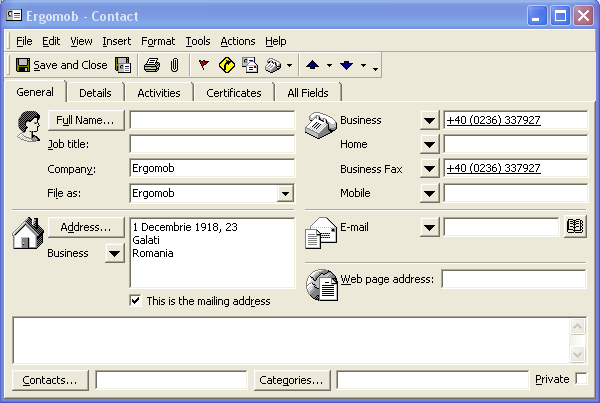
Task: Click the Company field containing Ergomob
Action: (x=212, y=168)
